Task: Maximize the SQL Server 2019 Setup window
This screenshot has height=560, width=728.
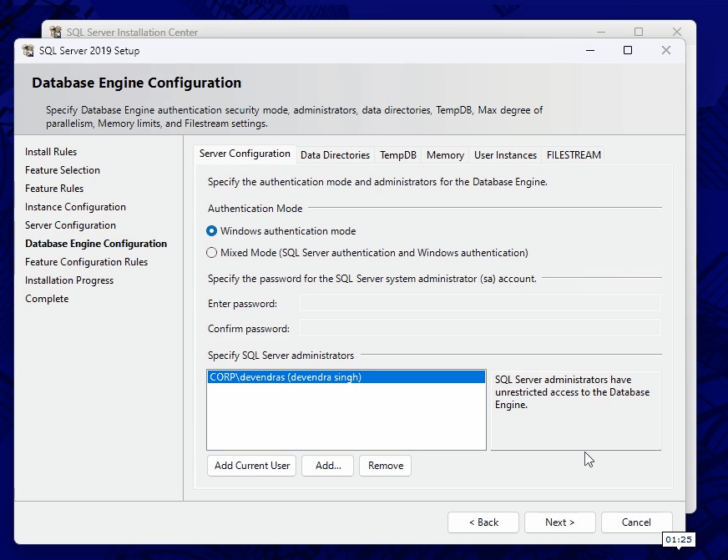Action: tap(628, 50)
